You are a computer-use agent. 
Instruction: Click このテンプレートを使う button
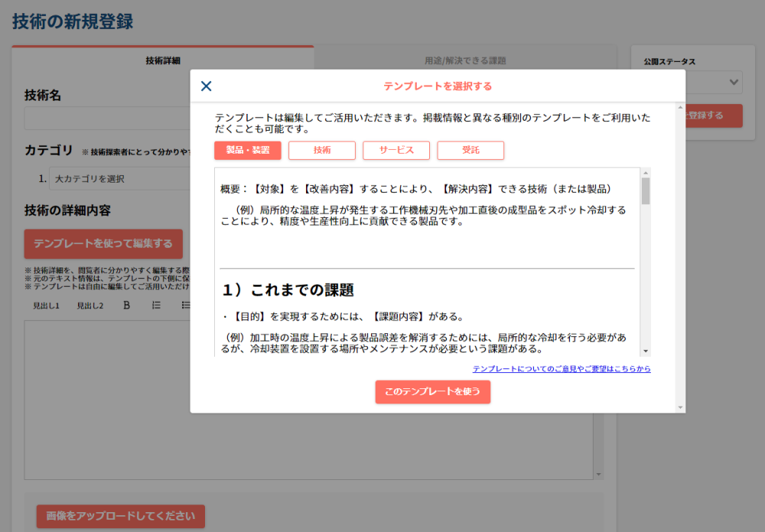pos(432,391)
